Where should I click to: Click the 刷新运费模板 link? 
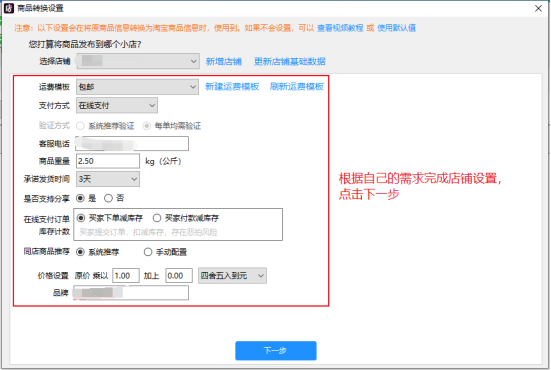297,86
